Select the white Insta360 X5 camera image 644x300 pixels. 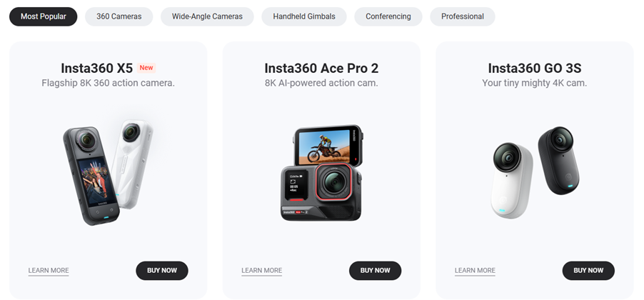(134, 162)
